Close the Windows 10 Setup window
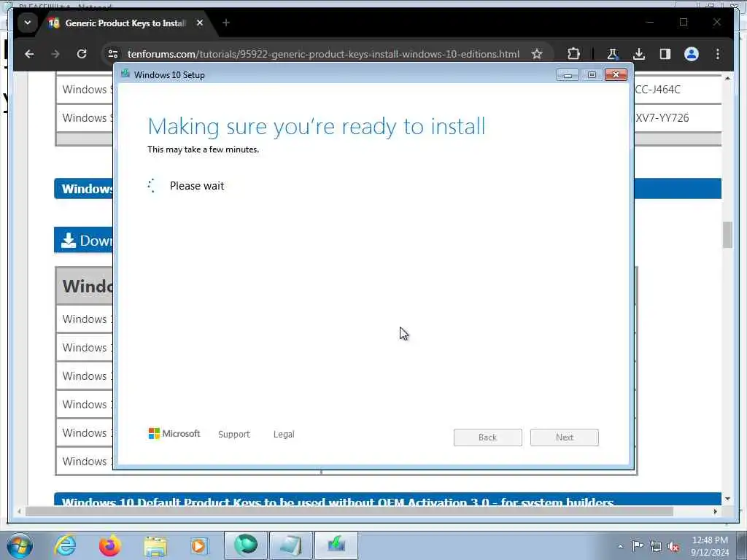The image size is (747, 560). click(x=616, y=75)
